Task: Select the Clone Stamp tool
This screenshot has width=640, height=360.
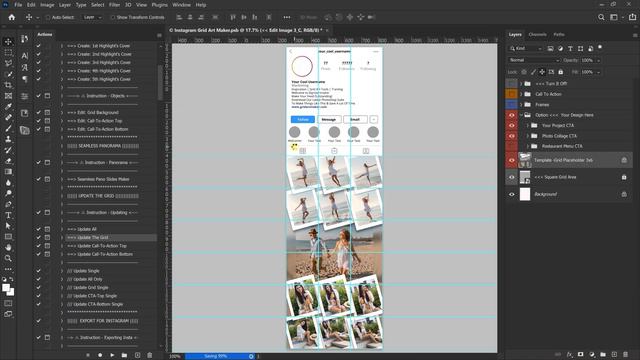Action: 8,139
